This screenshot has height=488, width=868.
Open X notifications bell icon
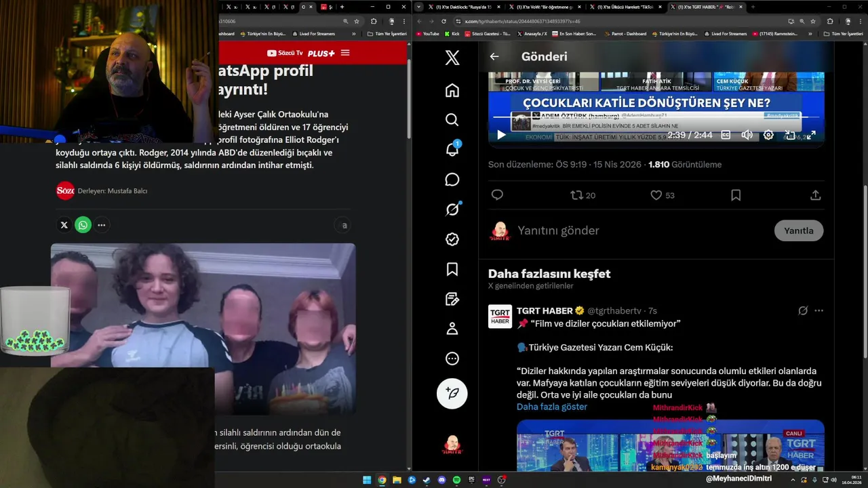(452, 150)
